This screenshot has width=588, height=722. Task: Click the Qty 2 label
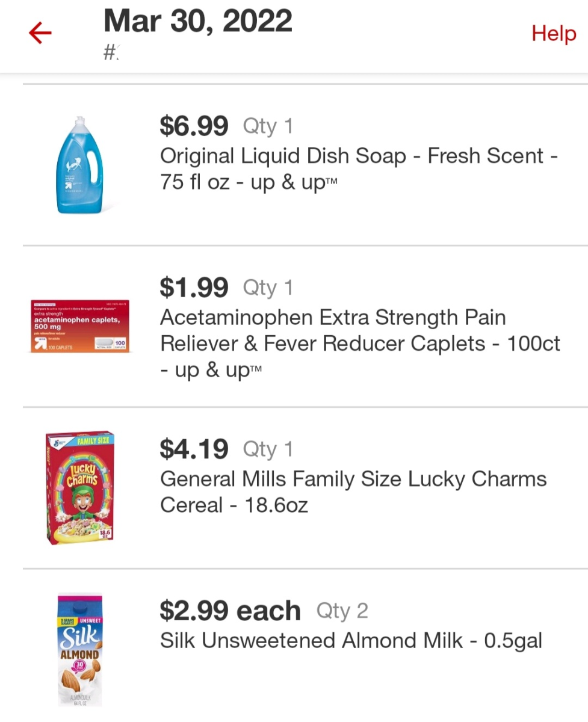342,611
